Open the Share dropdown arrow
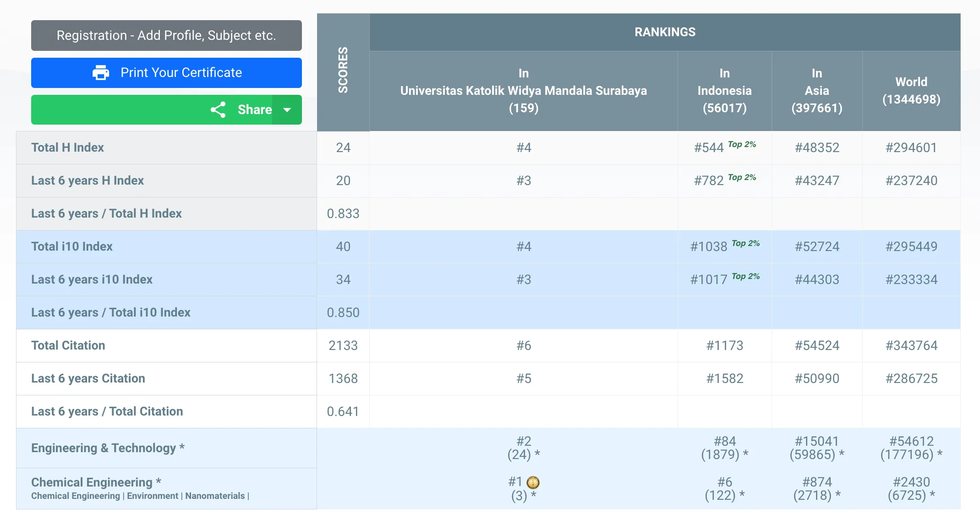The height and width of the screenshot is (525, 980). coord(287,110)
